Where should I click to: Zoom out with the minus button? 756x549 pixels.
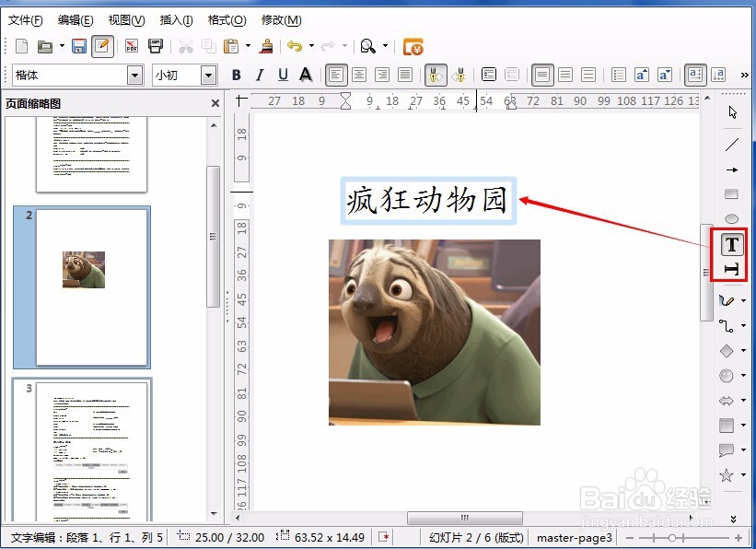630,537
